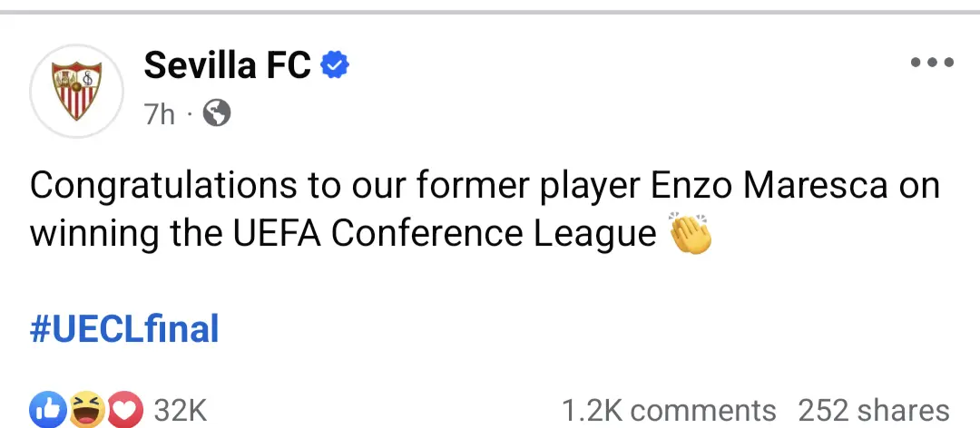Click the laughing Haha reaction icon
Screen dimensions: 980x428
[87, 410]
